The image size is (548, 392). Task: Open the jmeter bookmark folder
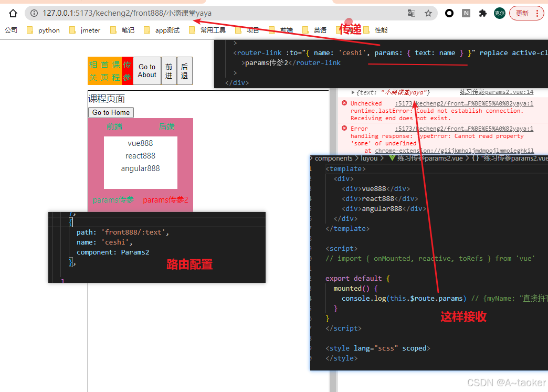(85, 30)
